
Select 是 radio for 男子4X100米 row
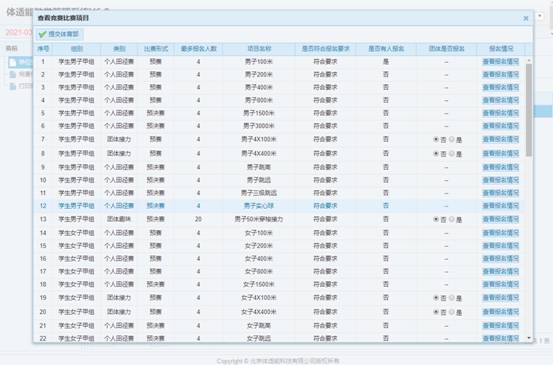452,140
